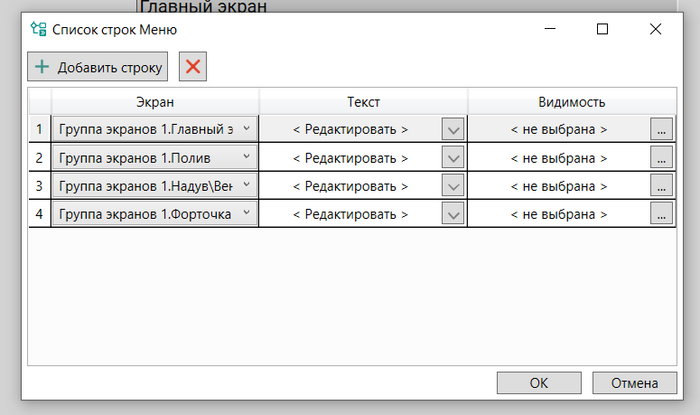Open the Надув\Вен screen dropdown in row 3
Image resolution: width=700 pixels, height=415 pixels.
(x=155, y=185)
